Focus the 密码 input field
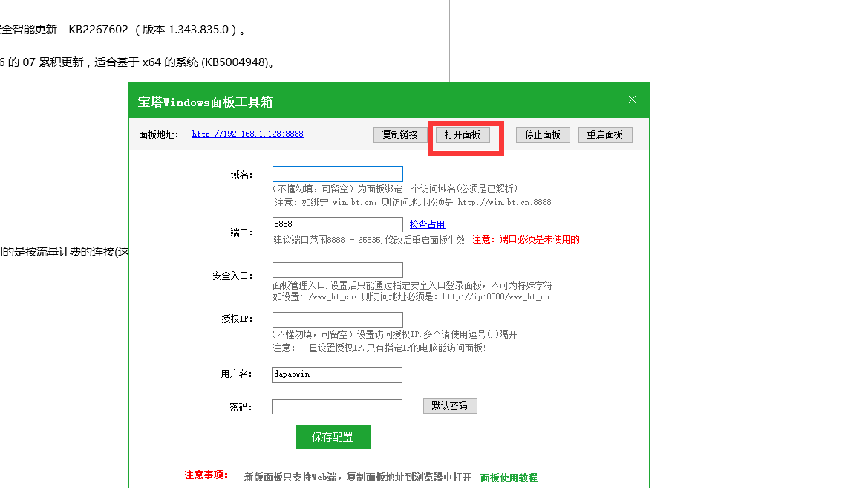 pyautogui.click(x=337, y=406)
